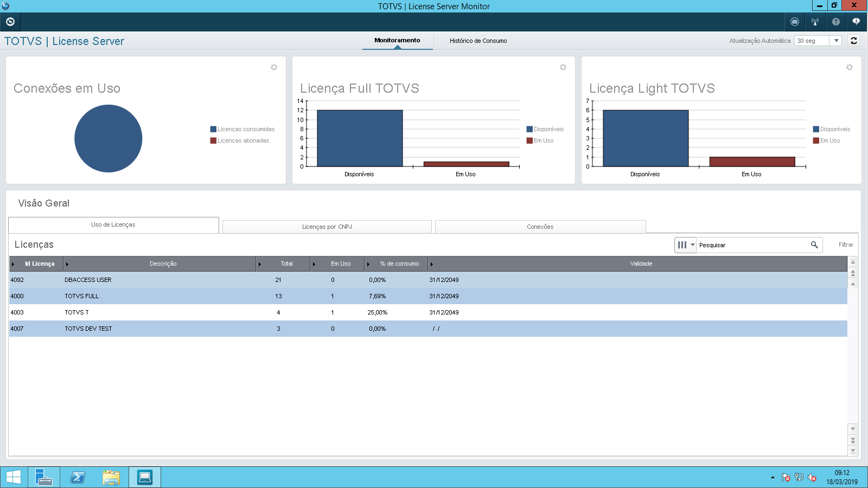Click the Em Uso column sort arrow
868x488 pixels.
(x=314, y=264)
